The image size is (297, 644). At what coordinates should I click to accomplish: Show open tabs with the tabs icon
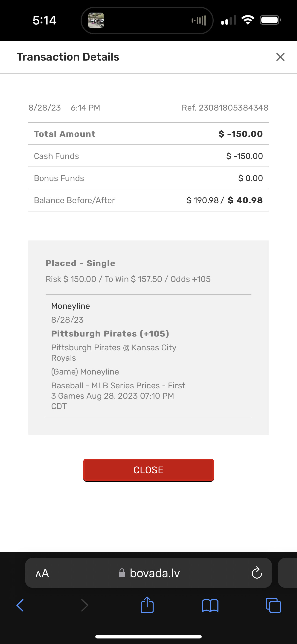273,605
